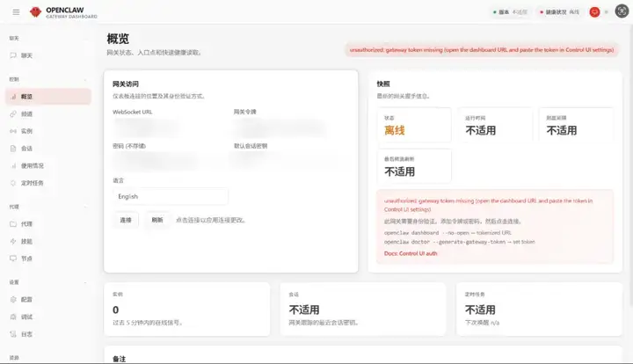Open 使用情况 bar chart entry
633x364 pixels.
[x=48, y=166]
